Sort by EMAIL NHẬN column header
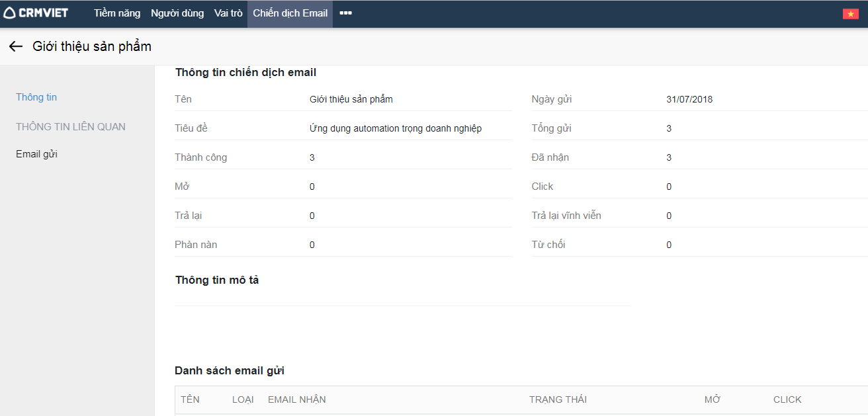868x416 pixels. (296, 399)
